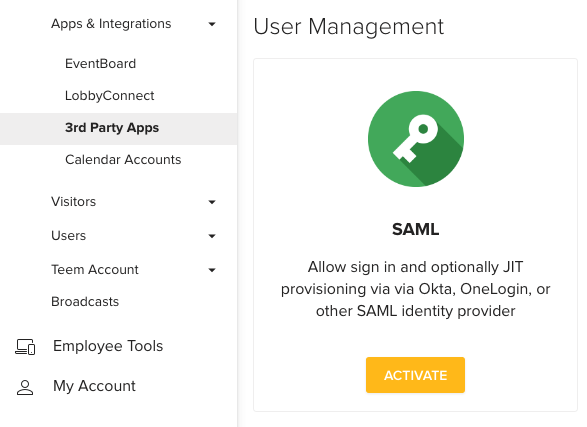Open the Broadcasts page
The width and height of the screenshot is (587, 427).
[85, 302]
